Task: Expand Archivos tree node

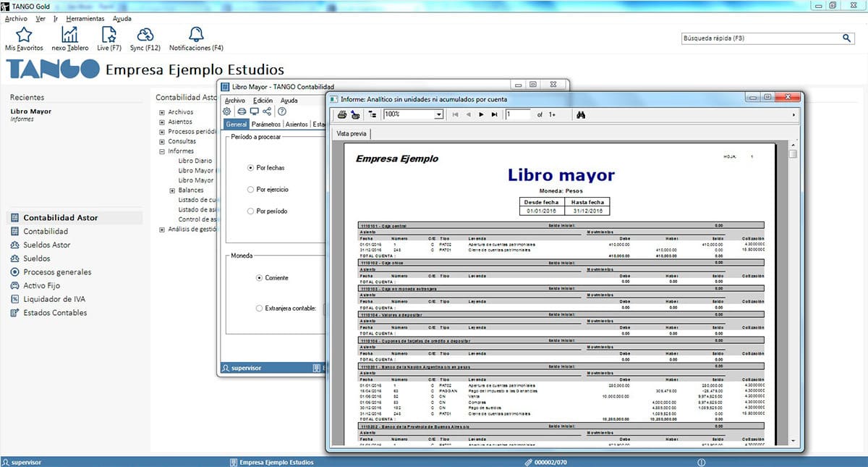Action: point(161,112)
